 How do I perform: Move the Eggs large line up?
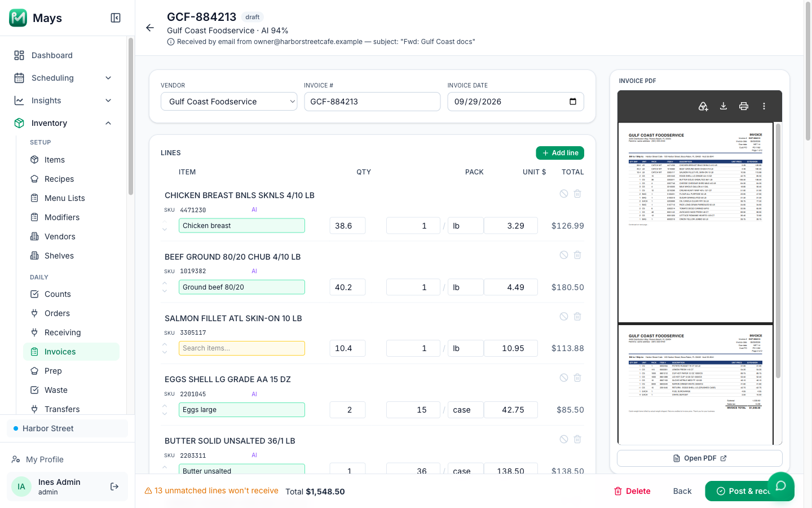click(165, 406)
